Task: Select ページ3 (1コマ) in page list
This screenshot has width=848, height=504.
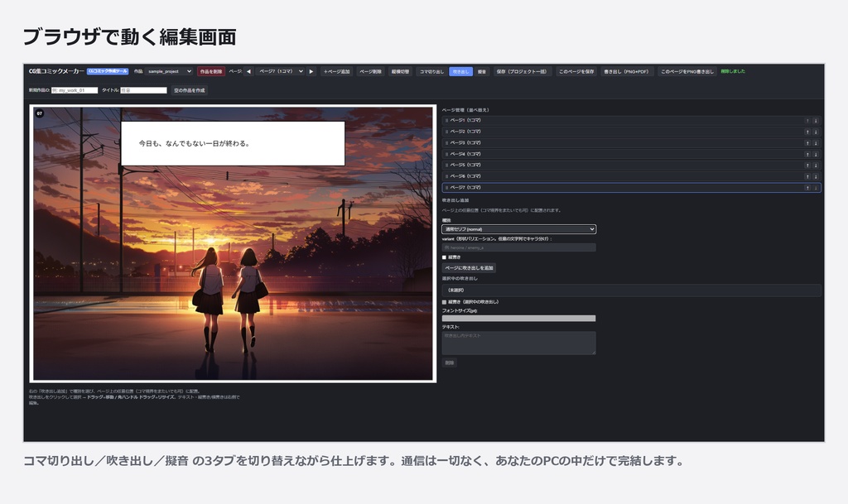Action: (631, 143)
